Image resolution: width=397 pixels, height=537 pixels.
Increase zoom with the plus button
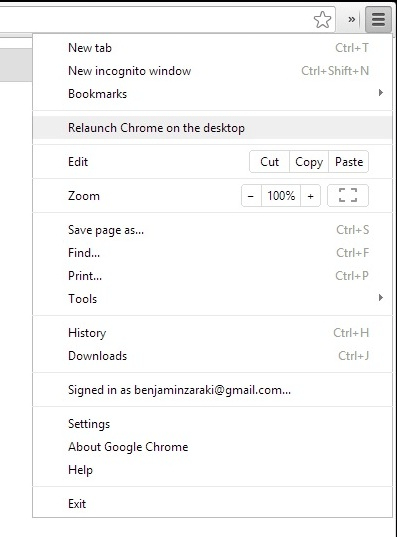[310, 196]
